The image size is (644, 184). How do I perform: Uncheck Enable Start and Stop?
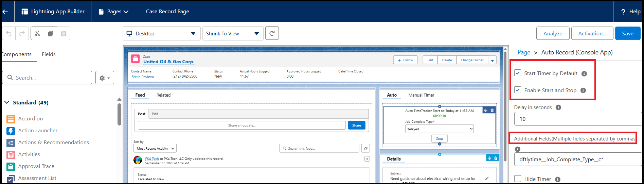pyautogui.click(x=518, y=90)
